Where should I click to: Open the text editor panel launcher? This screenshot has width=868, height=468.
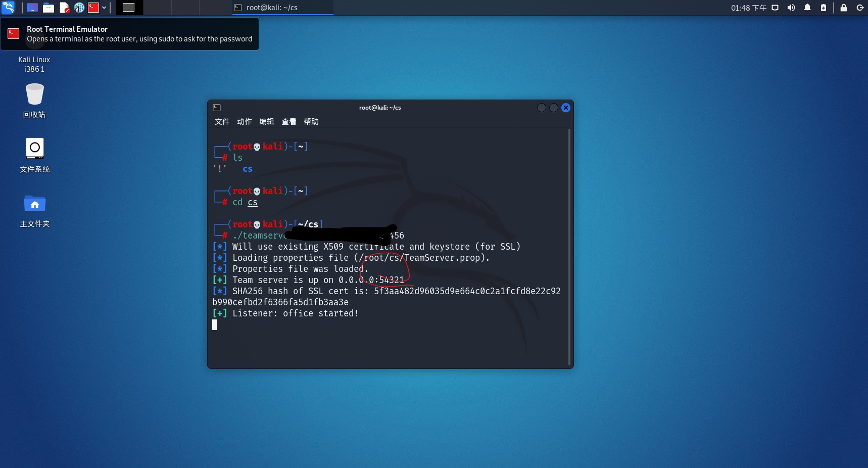tap(64, 8)
